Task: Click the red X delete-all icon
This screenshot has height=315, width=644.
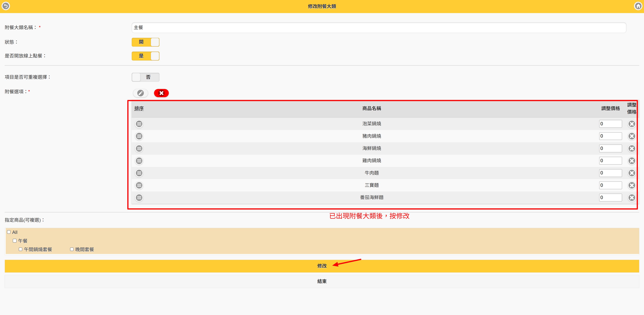Action: 161,93
